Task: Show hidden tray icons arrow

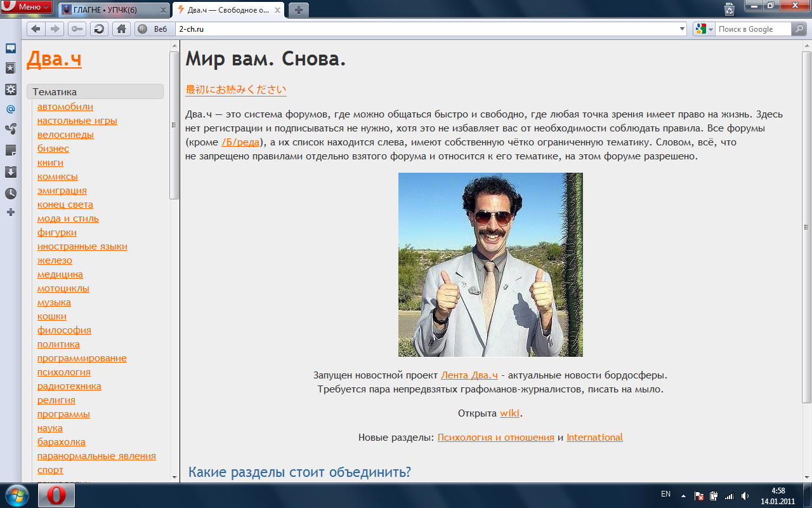Action: [x=683, y=496]
